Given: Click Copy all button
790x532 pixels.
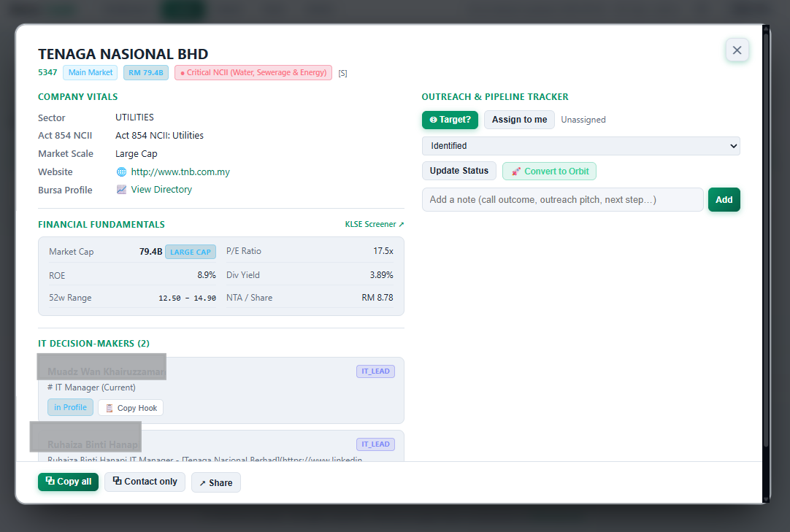Looking at the screenshot, I should point(68,482).
